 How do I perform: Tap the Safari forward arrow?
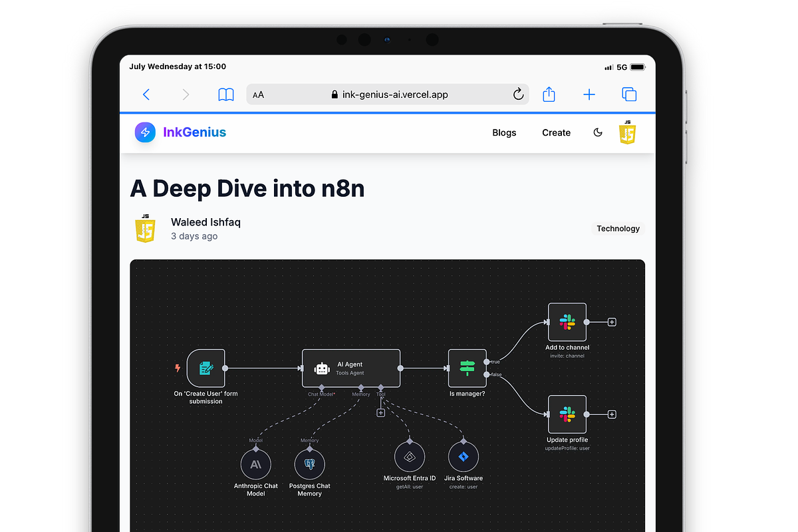[x=186, y=94]
